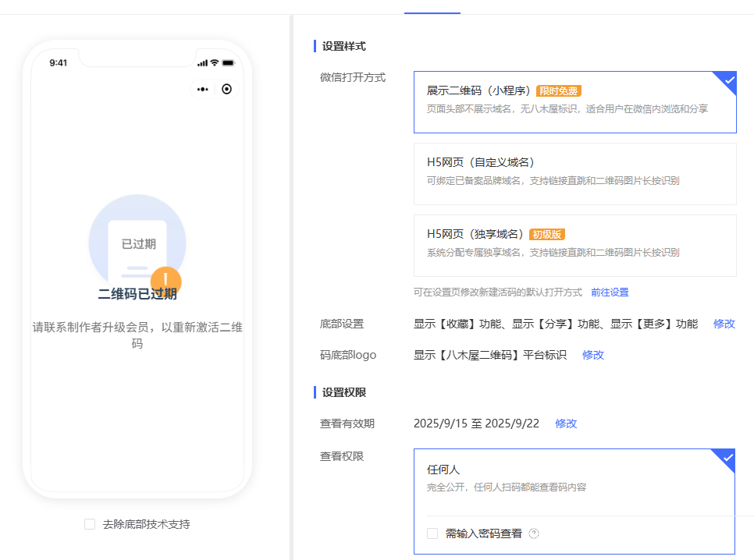Click the 已过期 document illustration
754x560 pixels.
pos(137,243)
